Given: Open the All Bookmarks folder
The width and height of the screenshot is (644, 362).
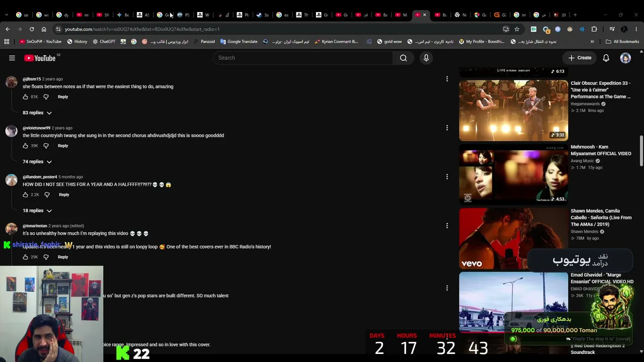Looking at the screenshot, I should coord(622,42).
